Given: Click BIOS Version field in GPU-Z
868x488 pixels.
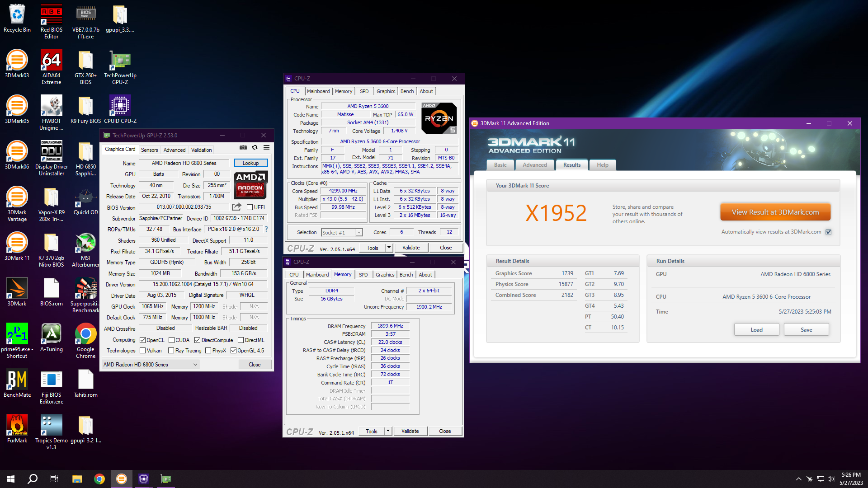Looking at the screenshot, I should [x=184, y=207].
